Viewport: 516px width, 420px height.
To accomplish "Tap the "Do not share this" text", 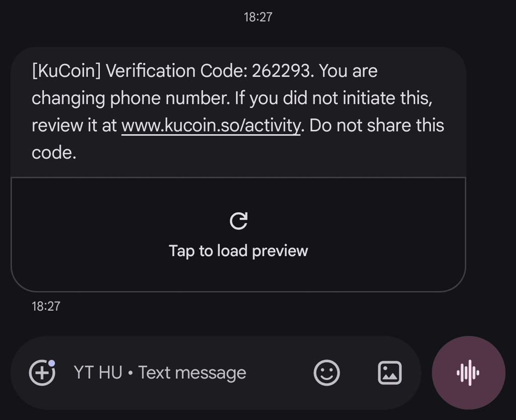I will click(x=377, y=126).
